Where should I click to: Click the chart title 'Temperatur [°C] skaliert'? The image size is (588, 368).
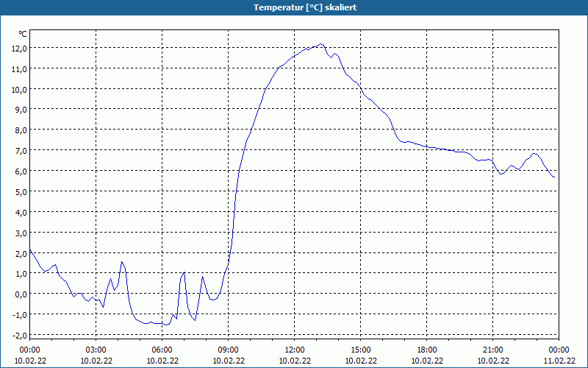click(305, 7)
